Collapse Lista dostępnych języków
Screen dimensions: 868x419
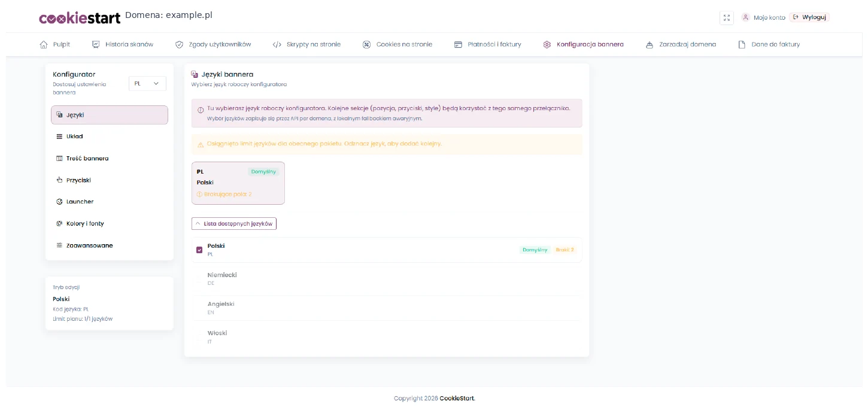click(234, 224)
